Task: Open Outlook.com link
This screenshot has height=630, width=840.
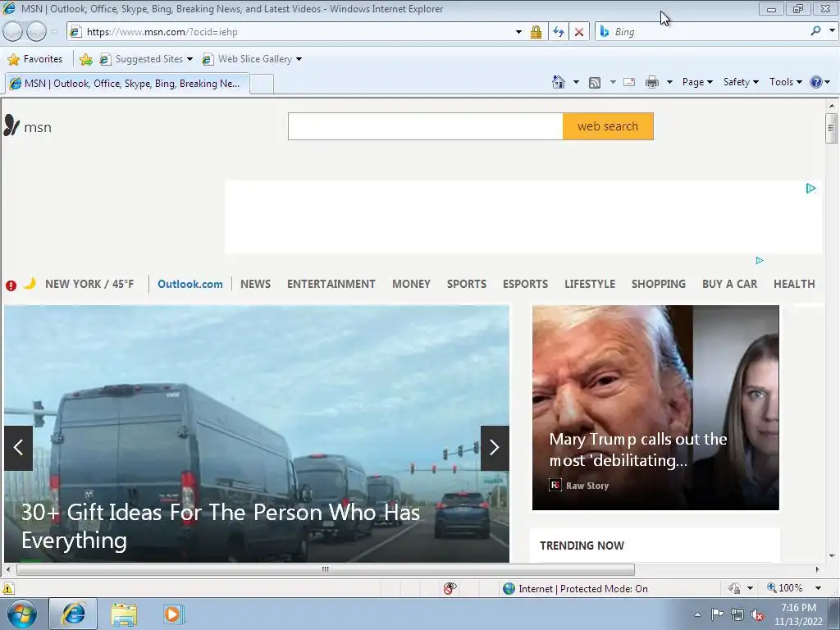Action: 190,284
